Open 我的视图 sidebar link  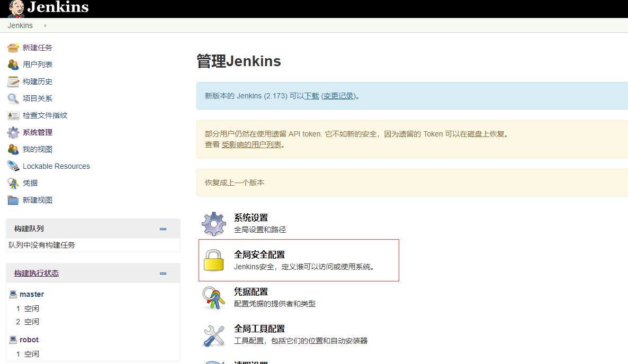click(37, 149)
